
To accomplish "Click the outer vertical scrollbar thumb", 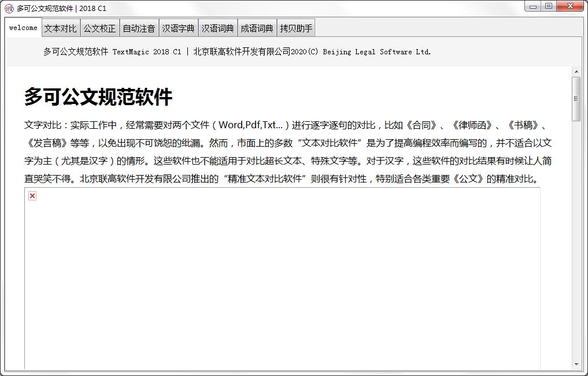I will (576, 98).
